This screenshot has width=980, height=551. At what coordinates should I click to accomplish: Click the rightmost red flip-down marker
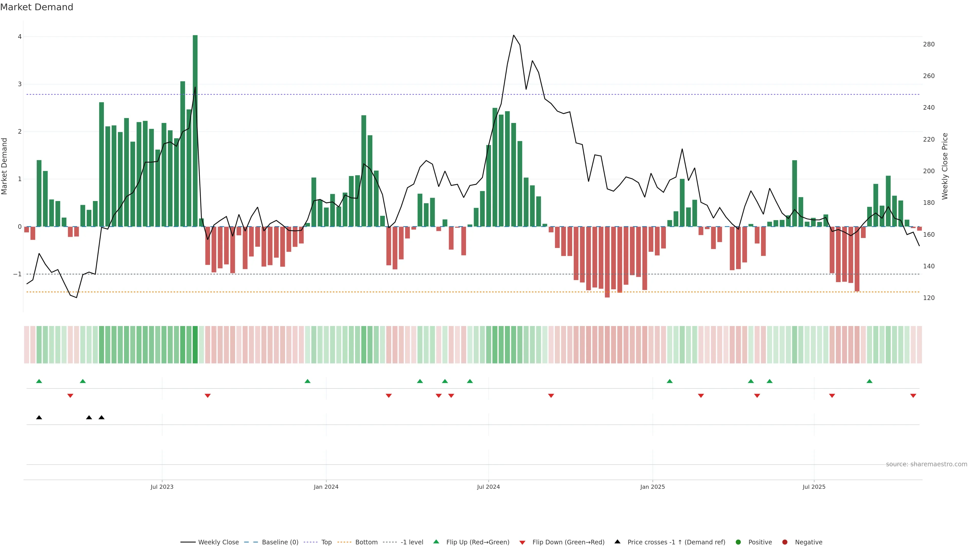(x=913, y=396)
